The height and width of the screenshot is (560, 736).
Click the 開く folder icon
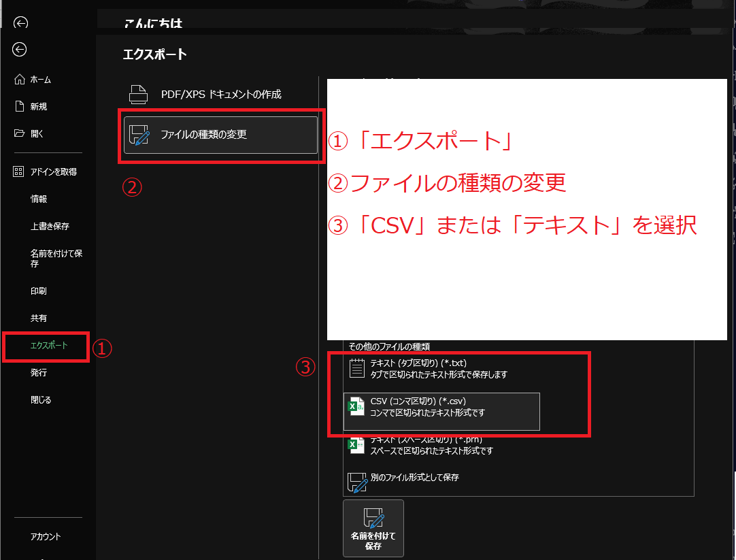tap(19, 133)
